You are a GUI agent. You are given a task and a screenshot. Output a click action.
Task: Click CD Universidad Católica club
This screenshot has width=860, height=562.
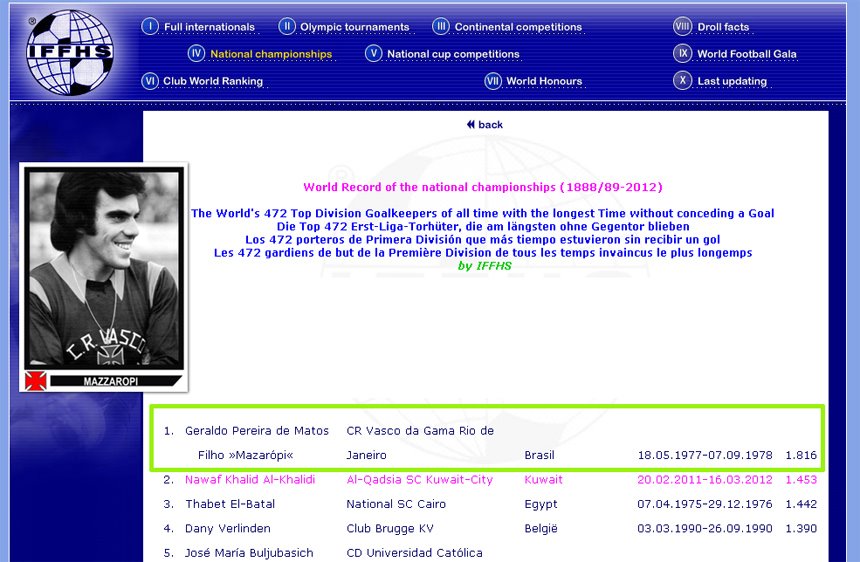[x=414, y=553]
